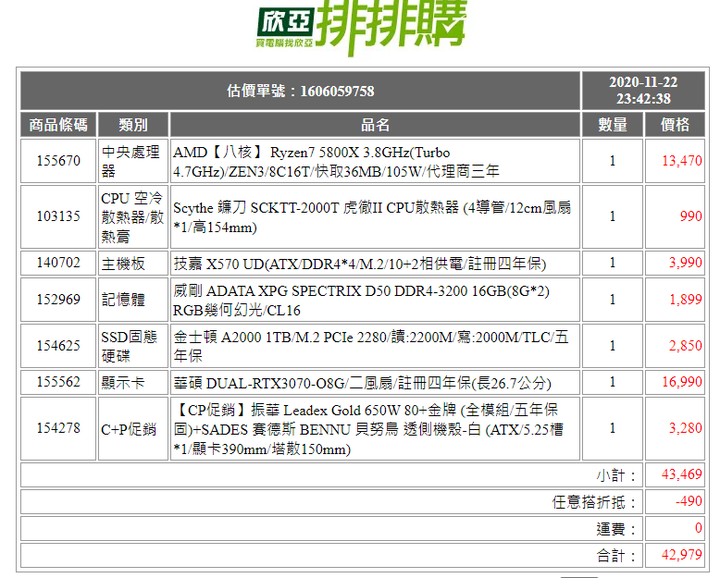Click the Scythe 鐮刀 SCKTT-2000T product name
Image resolution: width=720 pixels, height=578 pixels.
click(x=372, y=217)
